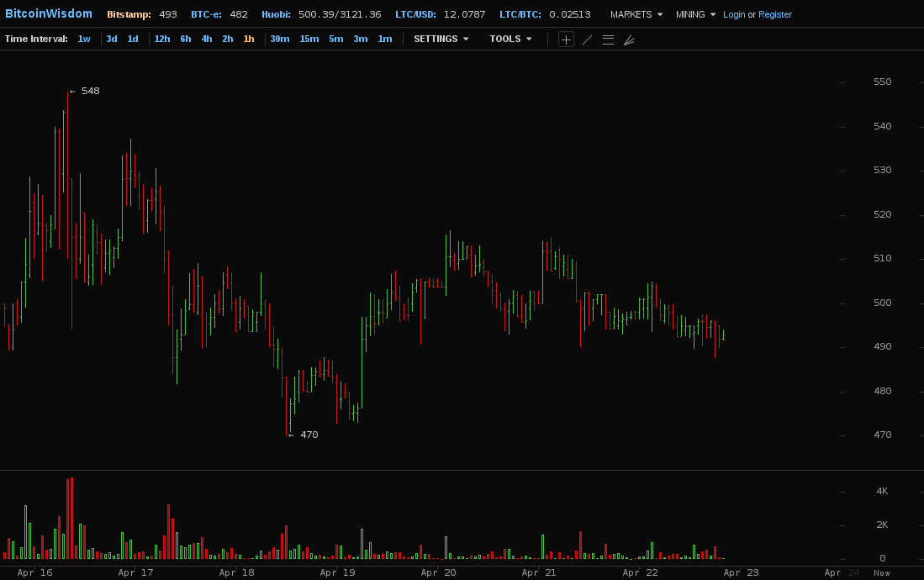The image size is (924, 580).
Task: Select the crosshair cursor tool
Action: point(566,40)
